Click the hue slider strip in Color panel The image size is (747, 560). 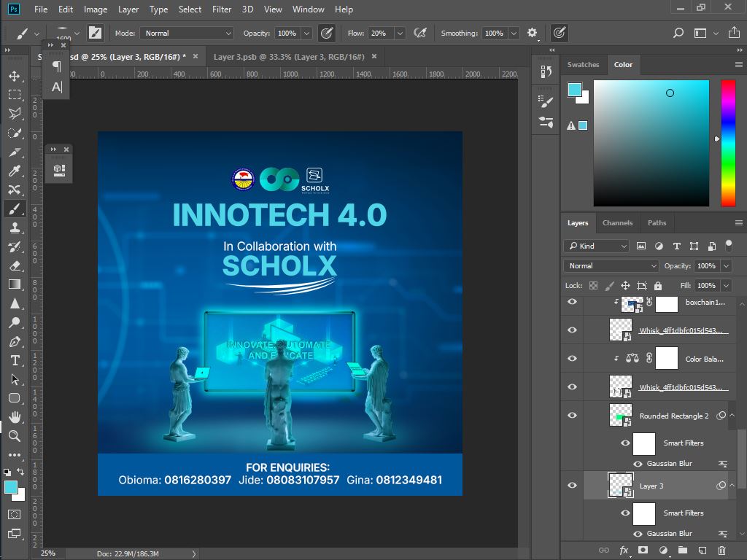[x=728, y=143]
